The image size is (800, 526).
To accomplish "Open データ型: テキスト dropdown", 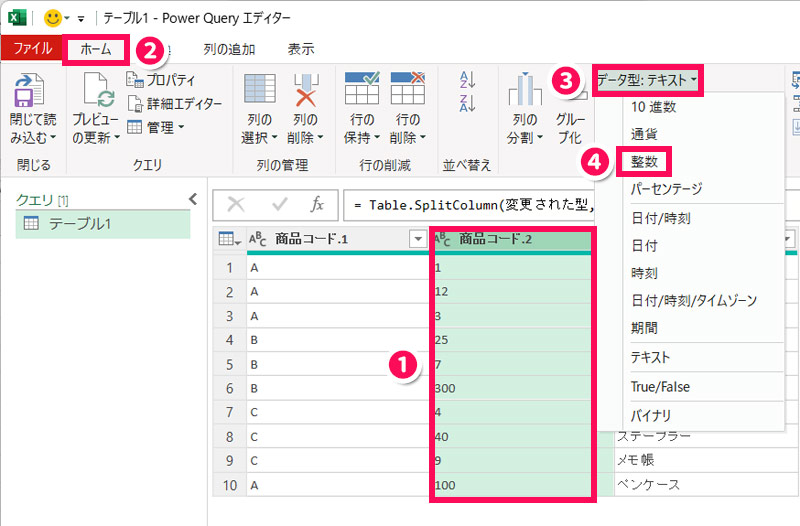I will coord(647,80).
